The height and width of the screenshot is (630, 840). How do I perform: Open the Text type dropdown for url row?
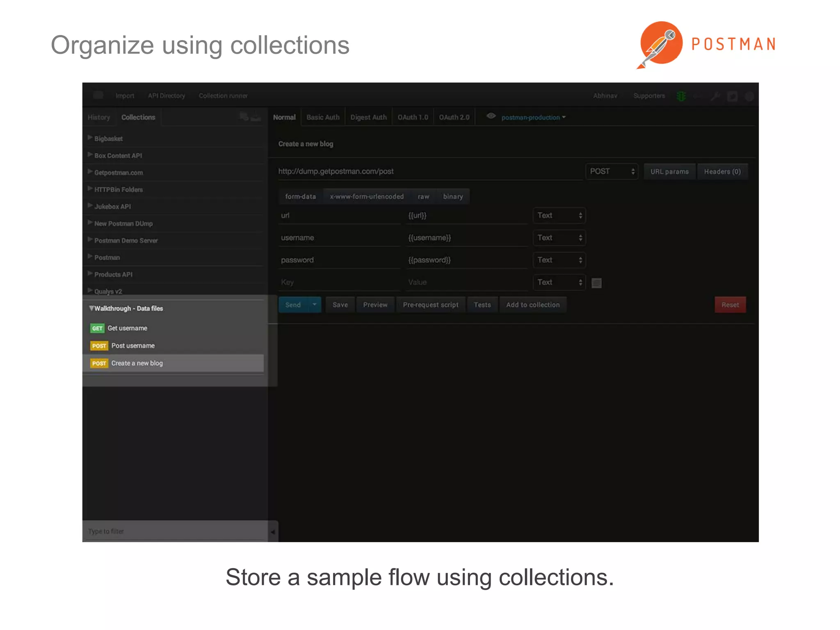tap(559, 215)
